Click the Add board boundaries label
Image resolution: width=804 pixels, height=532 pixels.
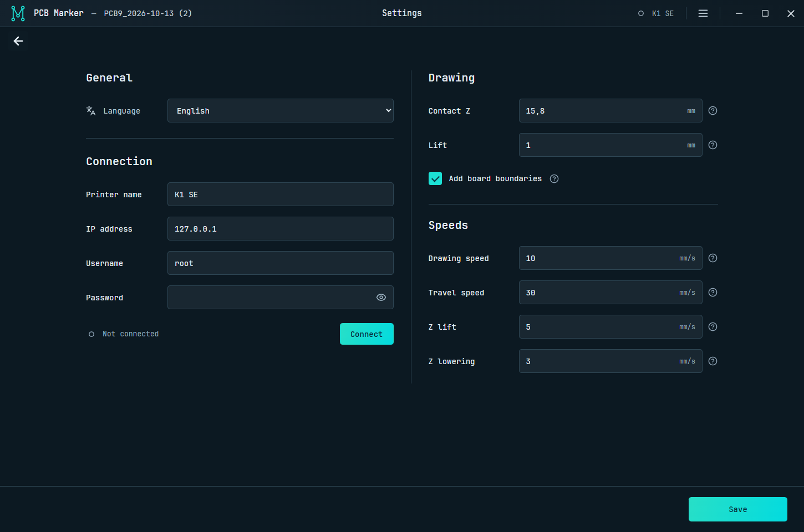click(495, 178)
